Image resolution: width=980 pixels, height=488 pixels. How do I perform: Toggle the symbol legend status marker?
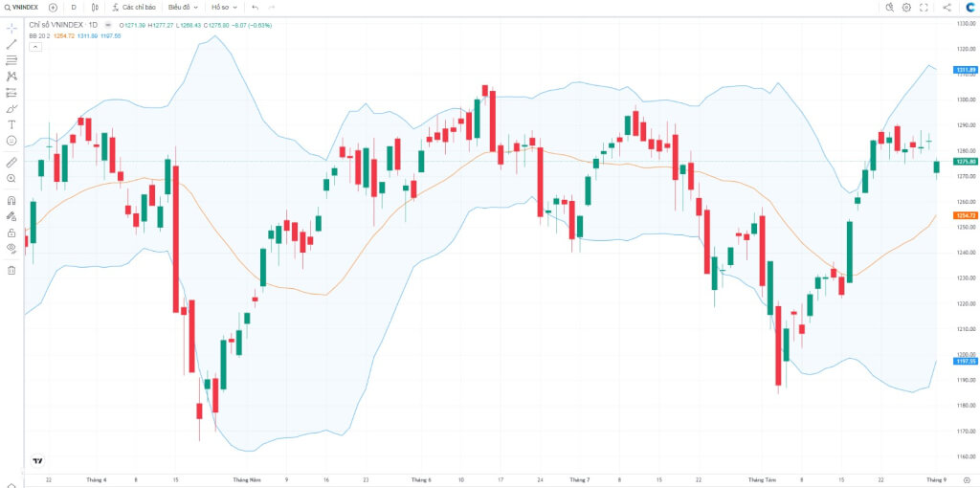coord(107,25)
